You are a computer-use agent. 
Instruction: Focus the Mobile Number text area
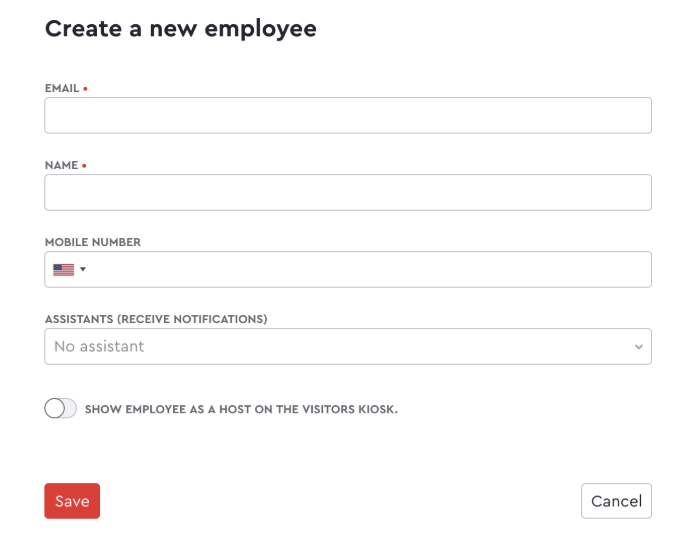click(370, 269)
